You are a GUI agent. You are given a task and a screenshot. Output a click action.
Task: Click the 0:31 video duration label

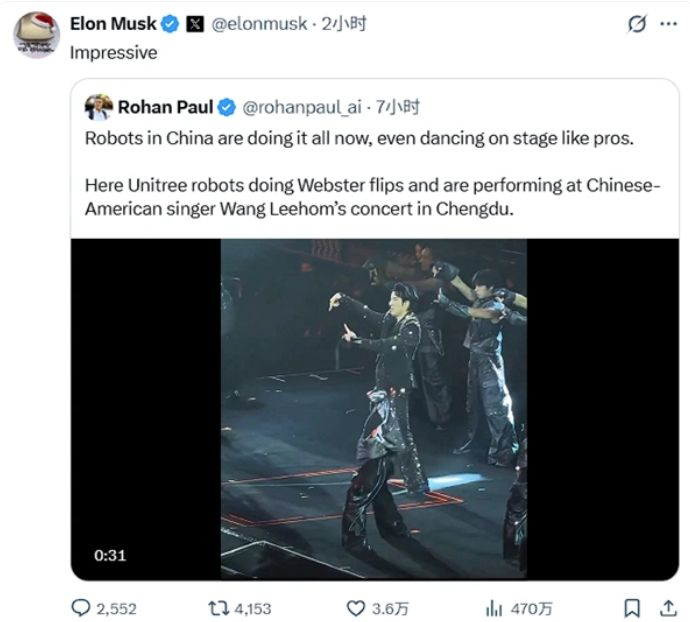tap(110, 555)
